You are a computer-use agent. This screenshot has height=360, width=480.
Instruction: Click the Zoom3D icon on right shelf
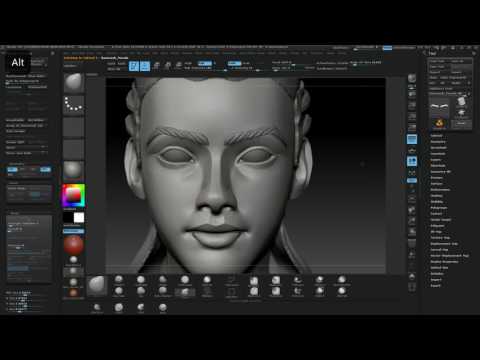tap(412, 221)
